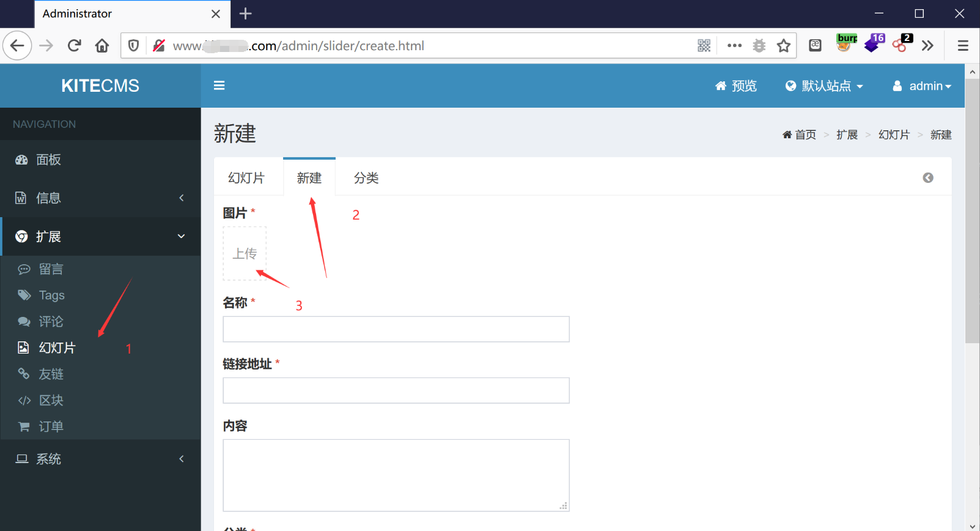Open red extension with badge 2
This screenshot has height=531, width=980.
coord(902,43)
